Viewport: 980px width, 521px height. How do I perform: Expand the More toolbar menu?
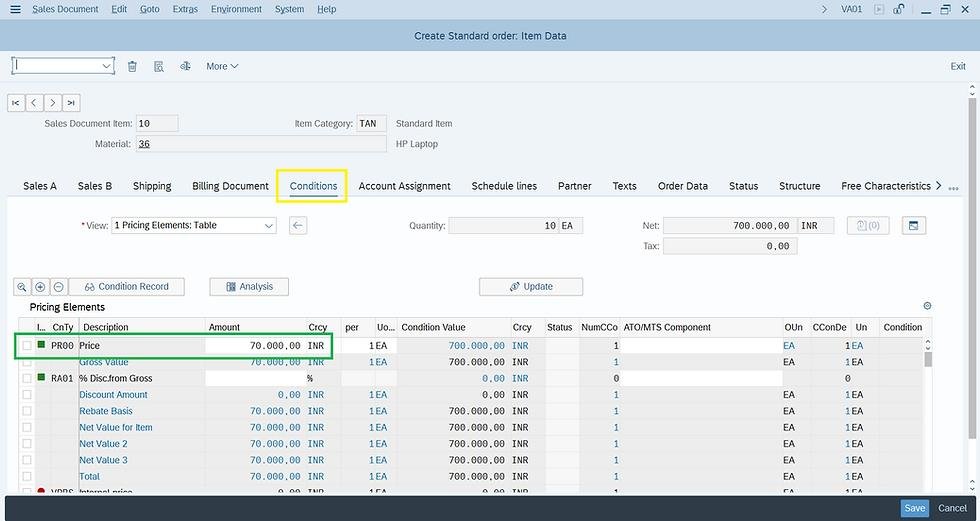[222, 66]
